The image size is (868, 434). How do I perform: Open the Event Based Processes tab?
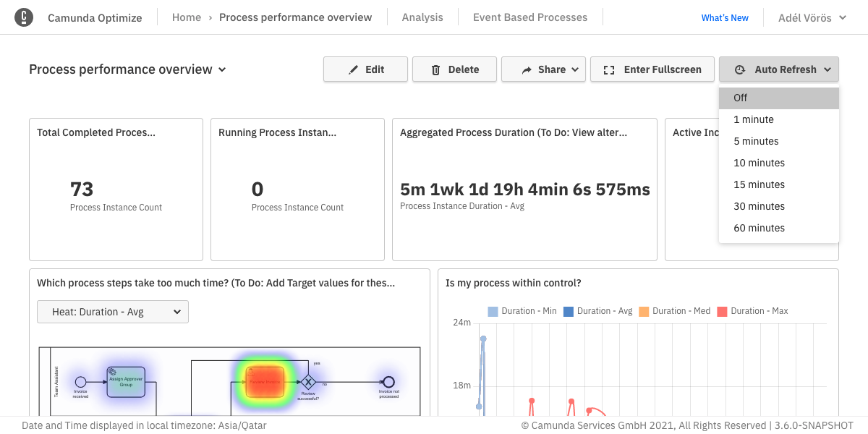[x=529, y=17]
